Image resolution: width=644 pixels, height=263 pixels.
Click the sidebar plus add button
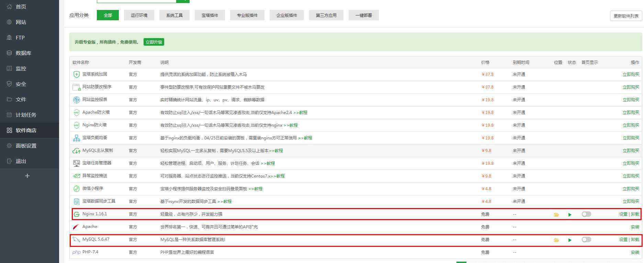(x=27, y=176)
